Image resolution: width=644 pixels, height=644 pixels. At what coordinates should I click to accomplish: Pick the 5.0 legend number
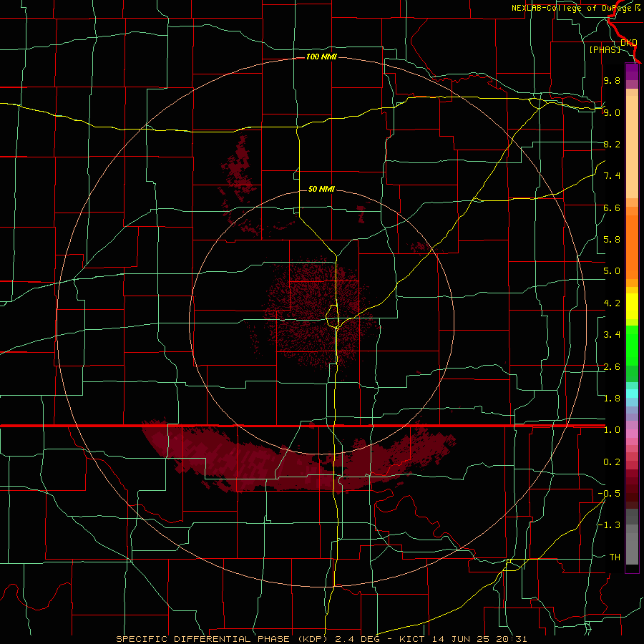pos(612,271)
